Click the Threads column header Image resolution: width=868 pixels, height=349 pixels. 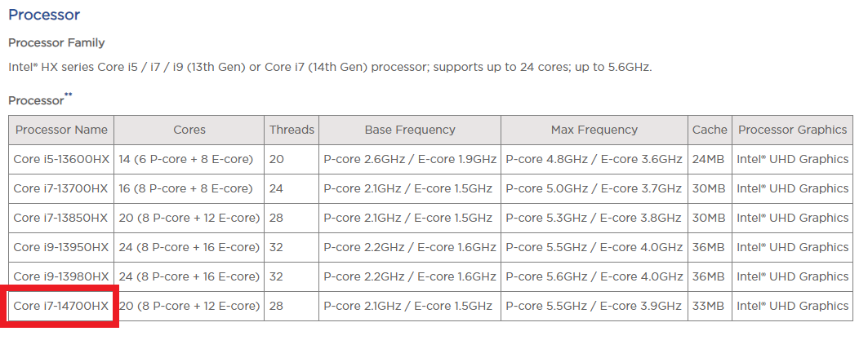[x=292, y=130]
